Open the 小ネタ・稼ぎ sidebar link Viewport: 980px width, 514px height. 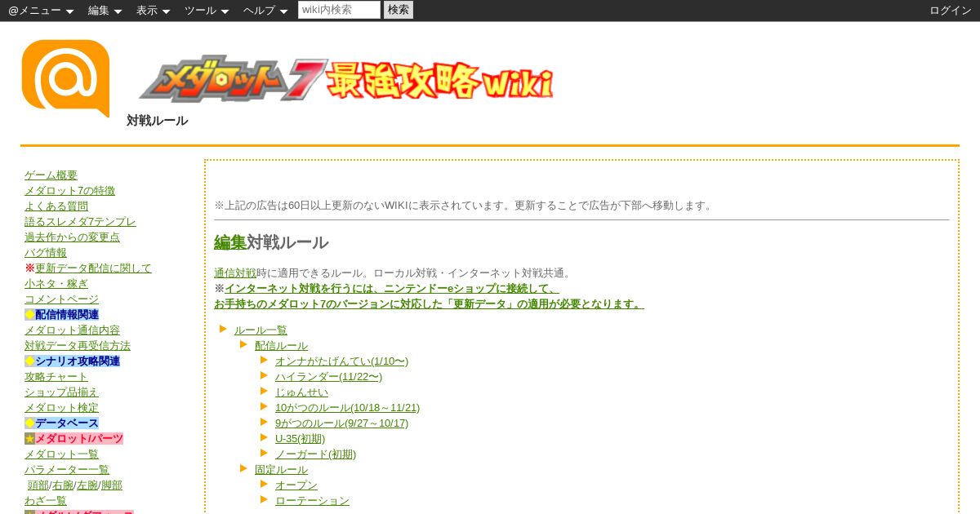coord(56,284)
